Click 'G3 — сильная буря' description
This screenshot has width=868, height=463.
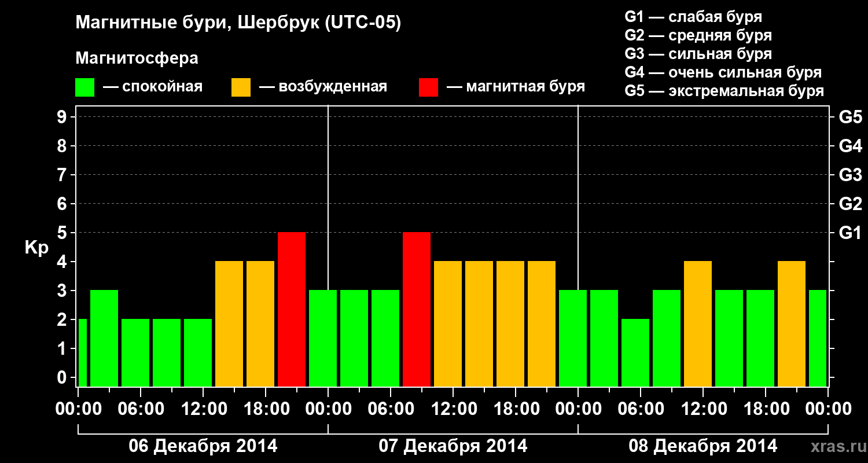[698, 54]
